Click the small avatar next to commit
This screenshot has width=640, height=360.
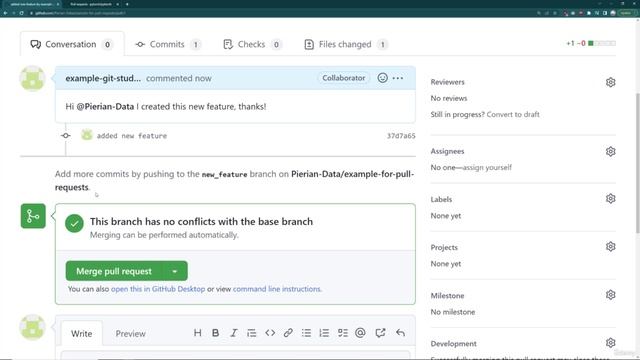[87, 135]
